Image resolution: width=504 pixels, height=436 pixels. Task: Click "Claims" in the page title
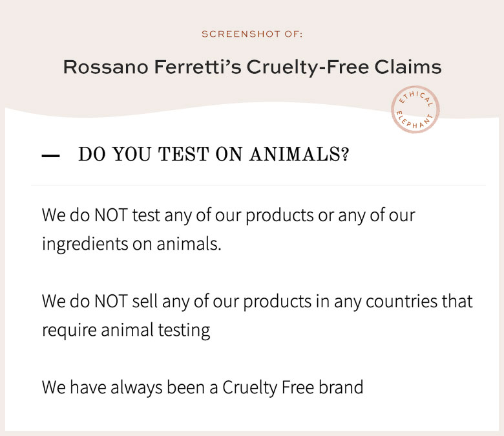(x=408, y=67)
